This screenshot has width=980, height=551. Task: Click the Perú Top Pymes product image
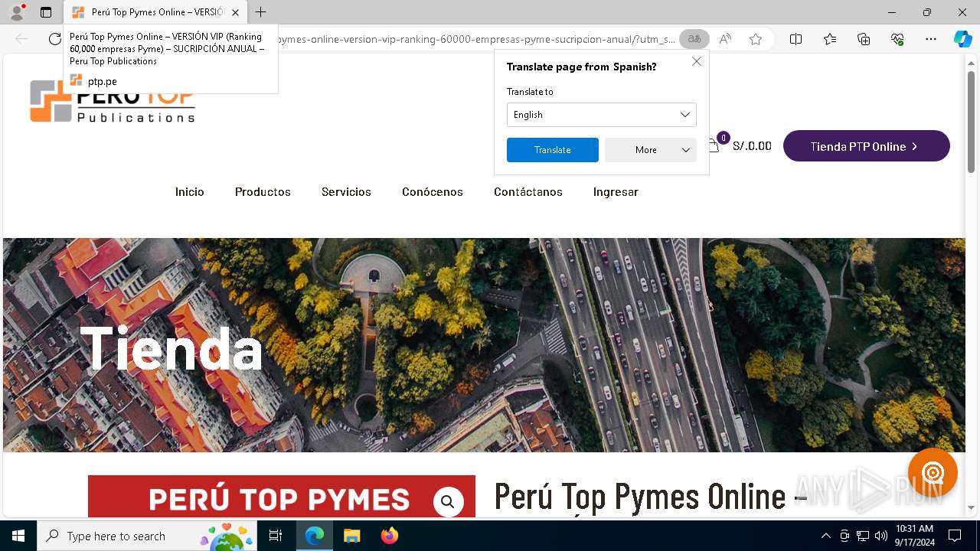281,496
